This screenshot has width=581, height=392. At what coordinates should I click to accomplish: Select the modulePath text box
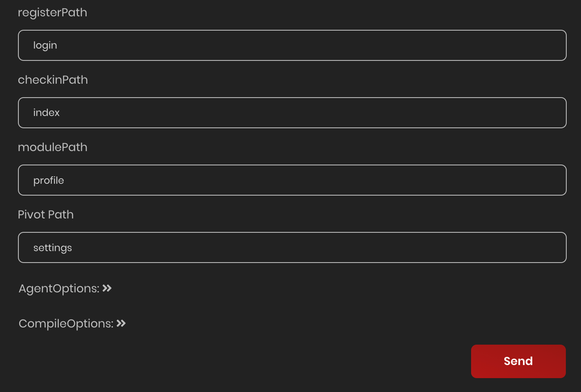coord(292,180)
